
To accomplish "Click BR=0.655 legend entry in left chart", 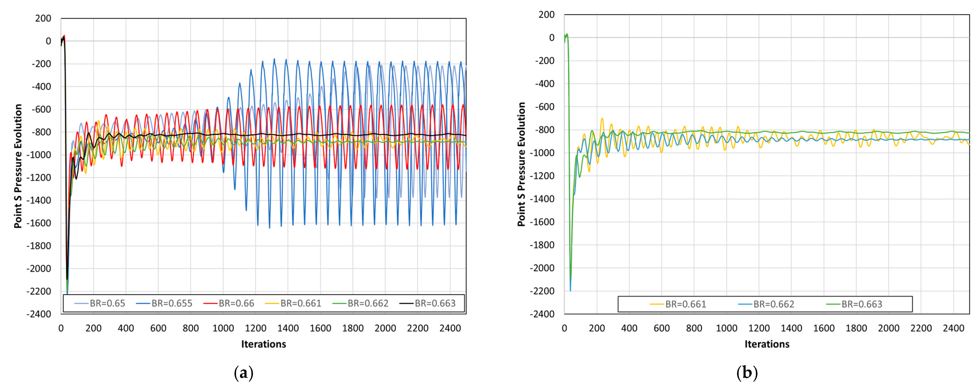I will (x=172, y=303).
